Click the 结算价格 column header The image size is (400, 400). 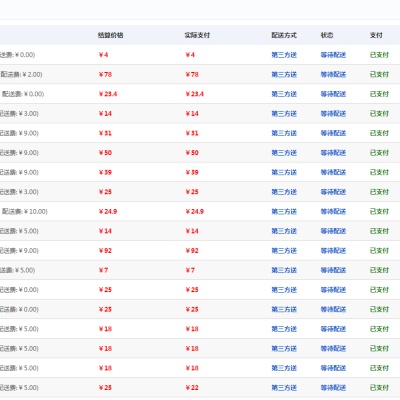click(111, 35)
